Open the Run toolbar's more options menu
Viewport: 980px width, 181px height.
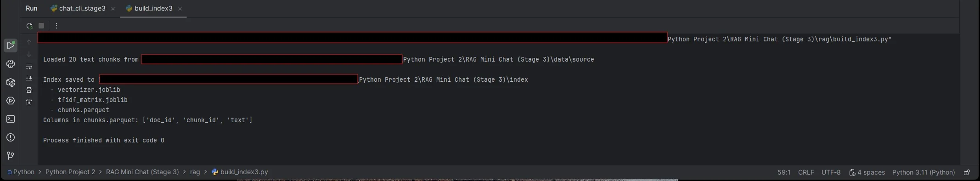click(x=56, y=26)
